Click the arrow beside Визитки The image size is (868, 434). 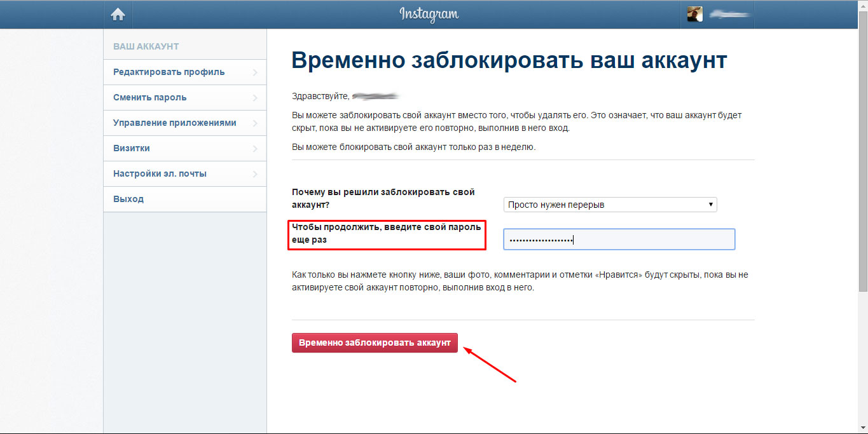[255, 149]
